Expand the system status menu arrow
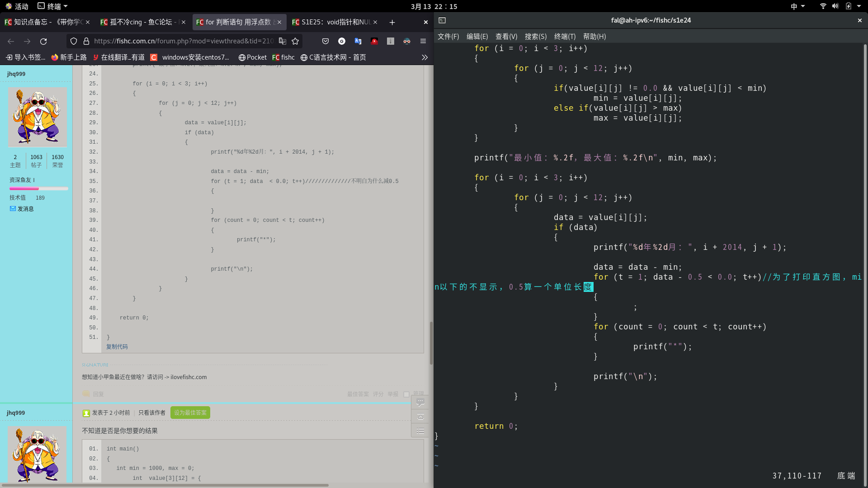The width and height of the screenshot is (868, 488). (859, 6)
